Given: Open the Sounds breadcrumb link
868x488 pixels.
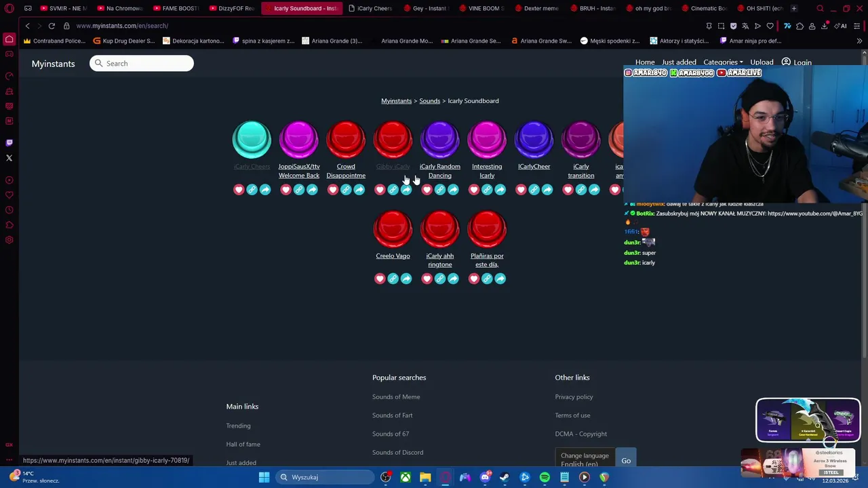Looking at the screenshot, I should 429,101.
